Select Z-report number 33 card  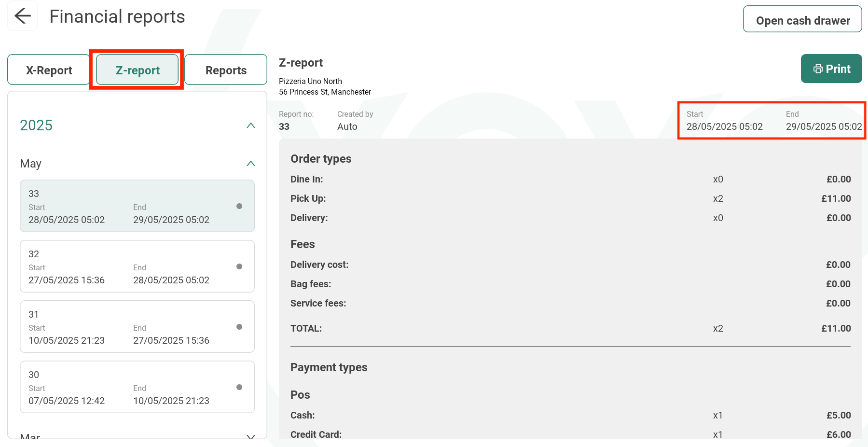pos(137,206)
